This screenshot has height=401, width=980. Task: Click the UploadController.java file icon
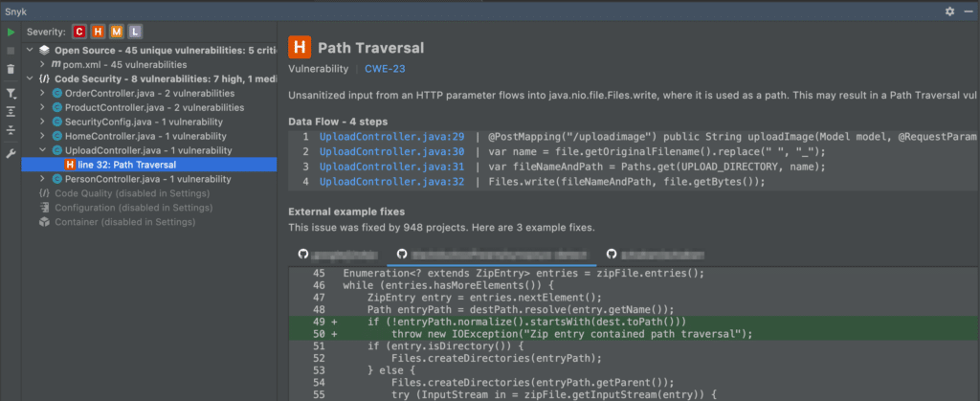[x=56, y=150]
